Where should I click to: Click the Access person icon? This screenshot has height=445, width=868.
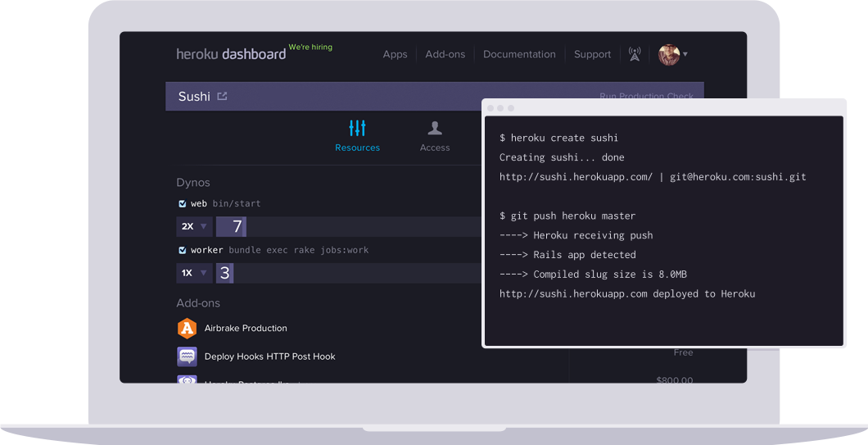tap(435, 128)
